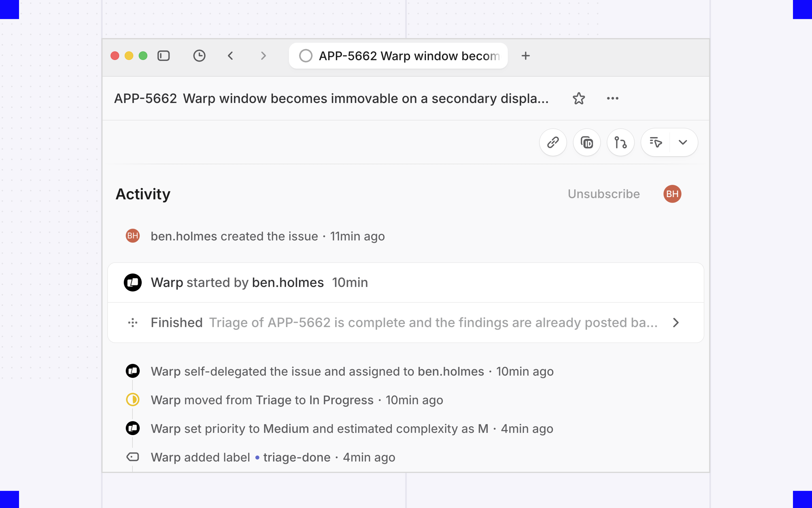Screen dimensions: 812x508
Task: Click BH avatar on created-the-issue row
Action: tap(133, 236)
